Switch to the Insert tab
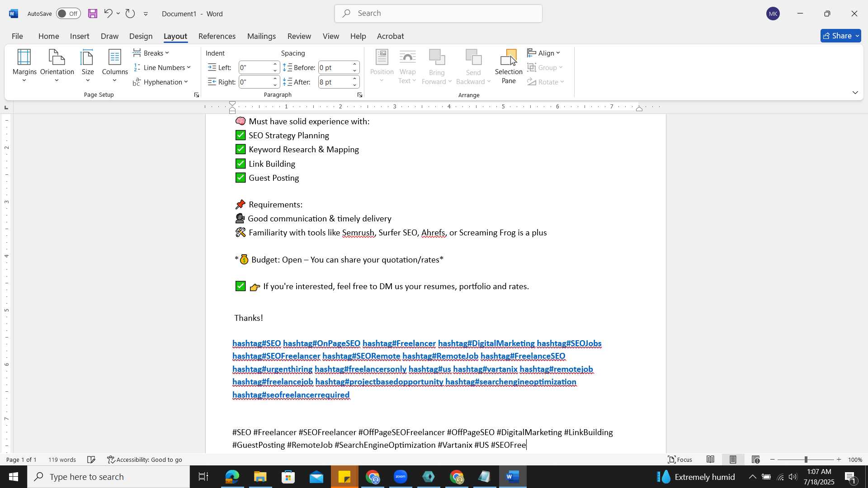This screenshot has height=488, width=868. point(80,36)
